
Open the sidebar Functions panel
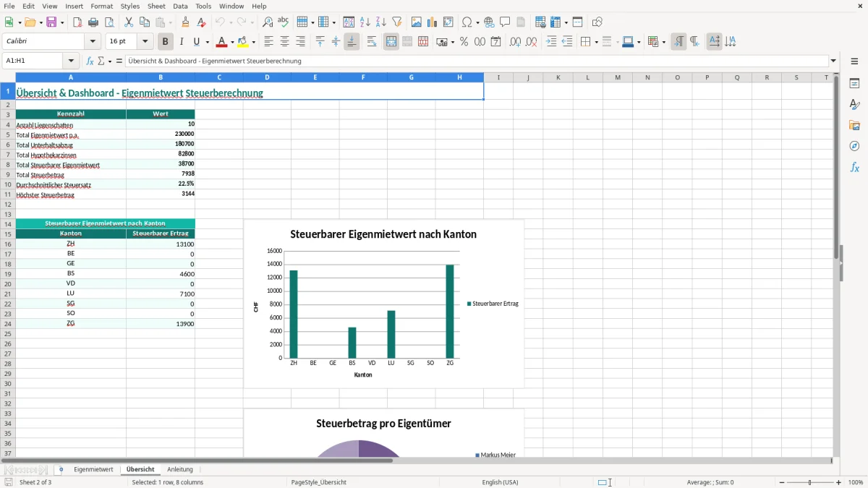pos(854,168)
